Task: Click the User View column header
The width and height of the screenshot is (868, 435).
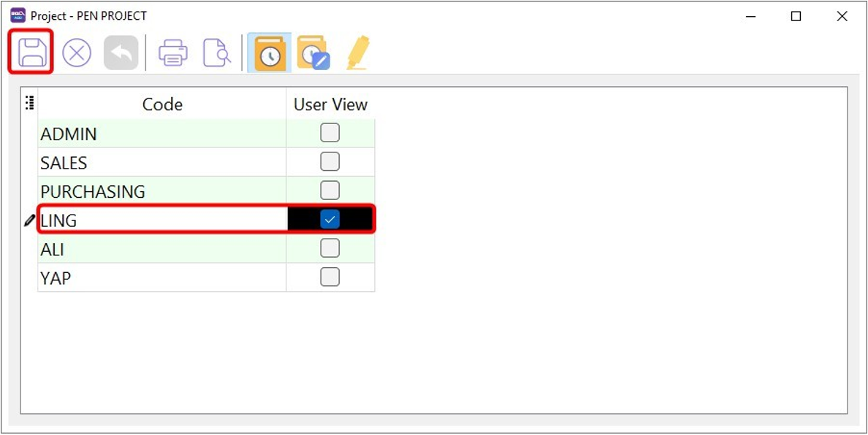Action: click(x=330, y=104)
